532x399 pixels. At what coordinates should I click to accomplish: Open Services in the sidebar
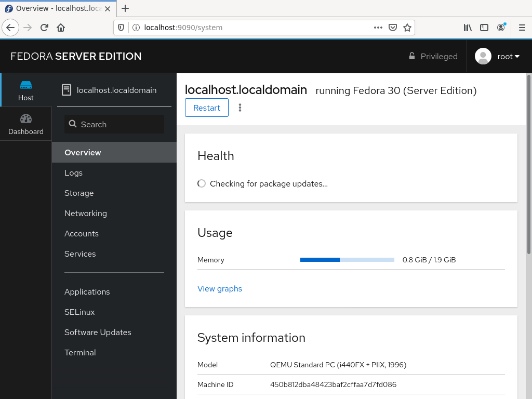pos(114,254)
